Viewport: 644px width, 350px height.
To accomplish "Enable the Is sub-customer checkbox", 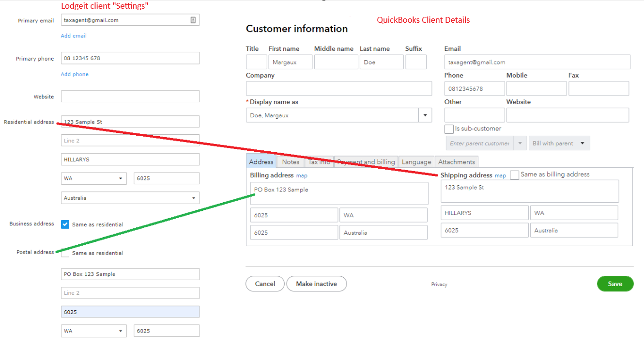I will 448,129.
